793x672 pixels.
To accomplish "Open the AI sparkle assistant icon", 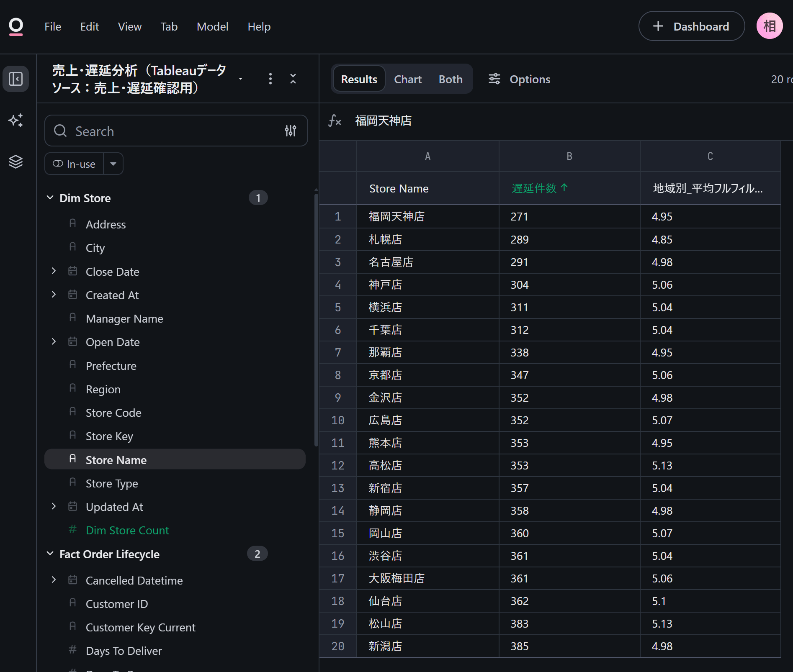I will [x=16, y=121].
